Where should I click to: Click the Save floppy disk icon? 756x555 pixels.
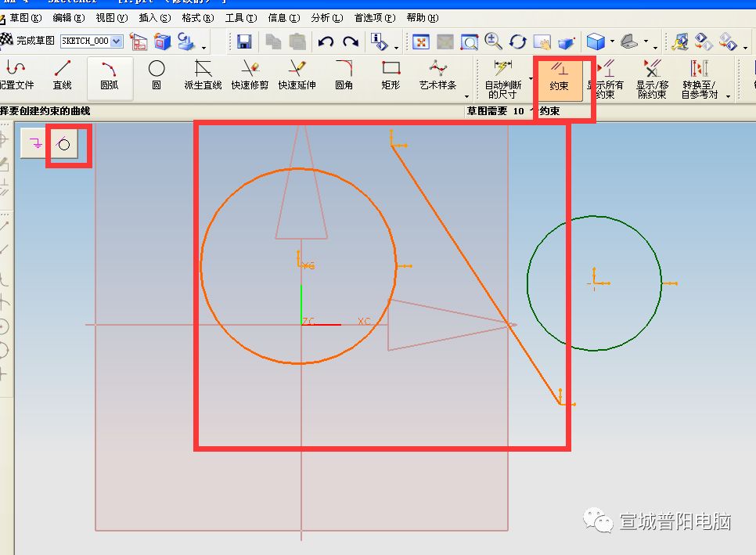pos(244,41)
